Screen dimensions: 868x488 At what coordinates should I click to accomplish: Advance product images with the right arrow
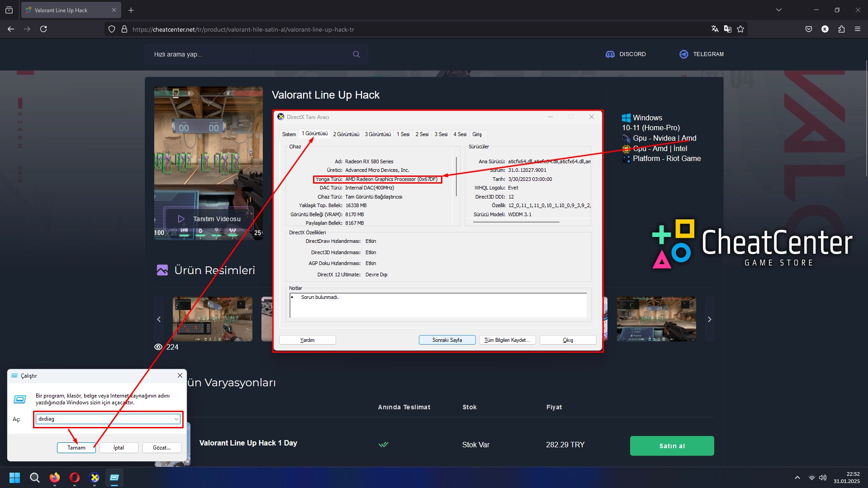[709, 319]
